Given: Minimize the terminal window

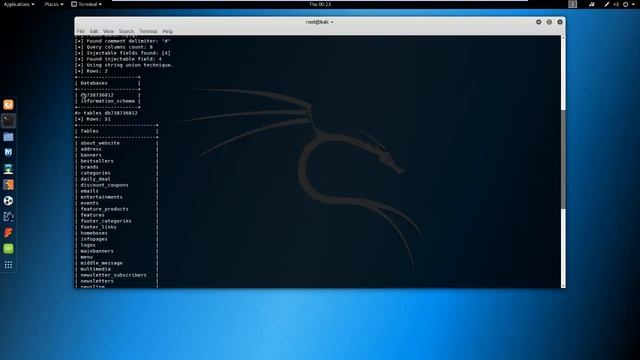Looking at the screenshot, I should tap(538, 22).
